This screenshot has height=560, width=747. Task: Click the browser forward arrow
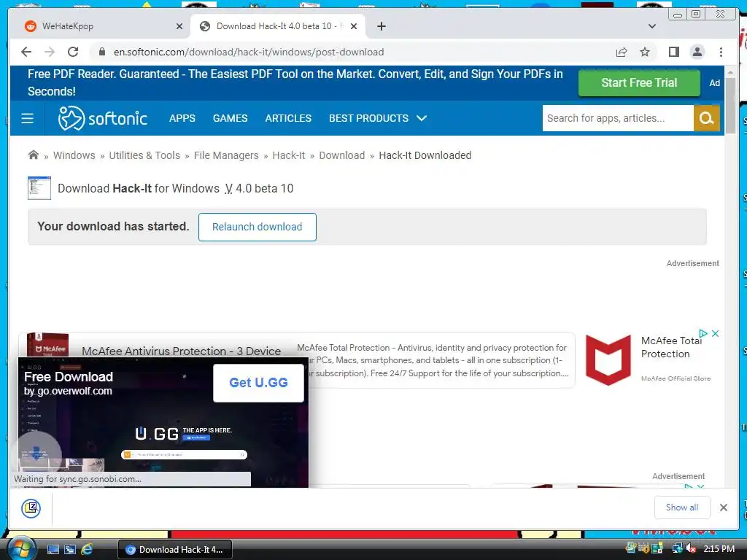tap(50, 52)
